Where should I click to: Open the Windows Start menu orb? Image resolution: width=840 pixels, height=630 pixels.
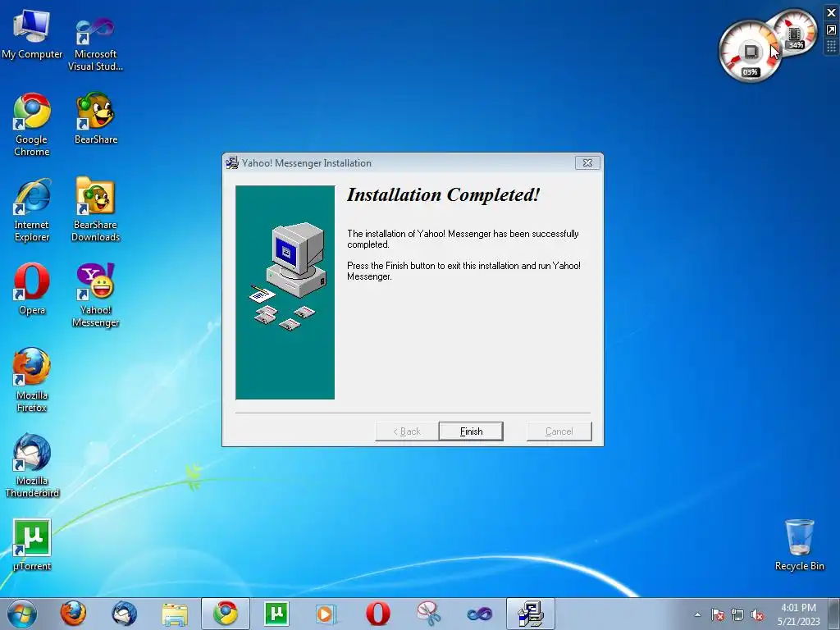(22, 614)
